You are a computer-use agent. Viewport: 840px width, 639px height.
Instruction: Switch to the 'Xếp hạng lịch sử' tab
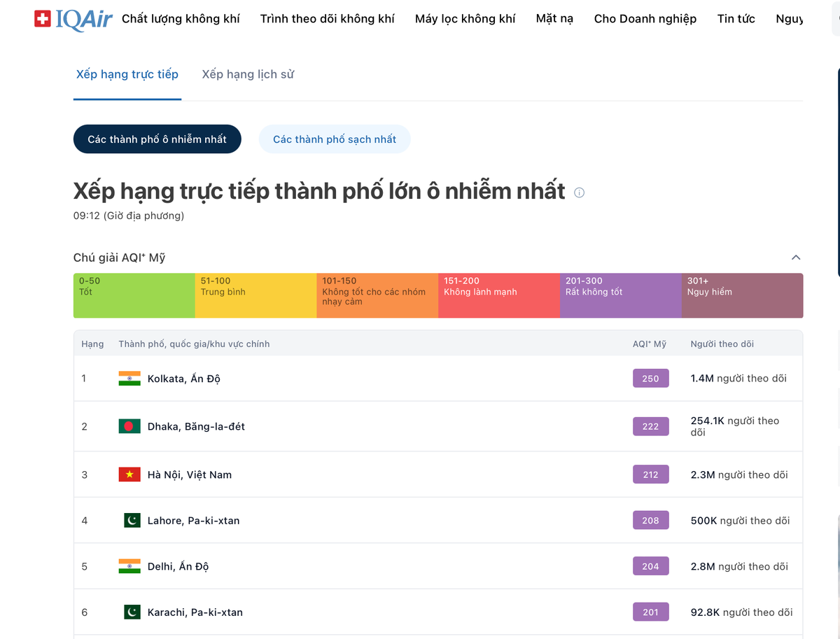pyautogui.click(x=247, y=73)
